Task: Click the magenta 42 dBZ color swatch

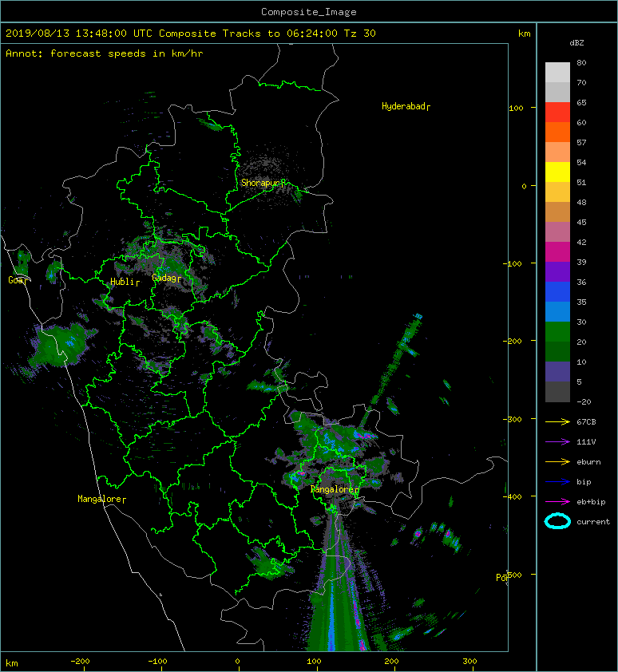Action: click(557, 252)
